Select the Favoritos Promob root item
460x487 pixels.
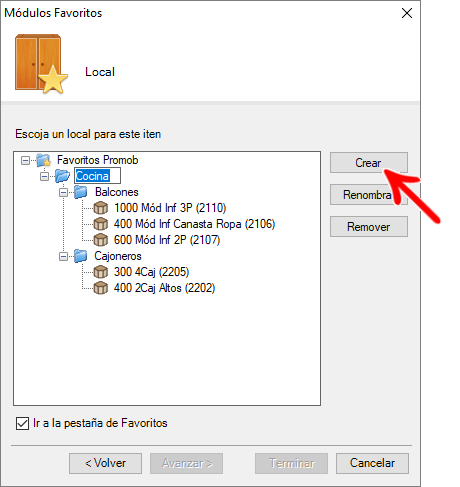click(x=98, y=160)
